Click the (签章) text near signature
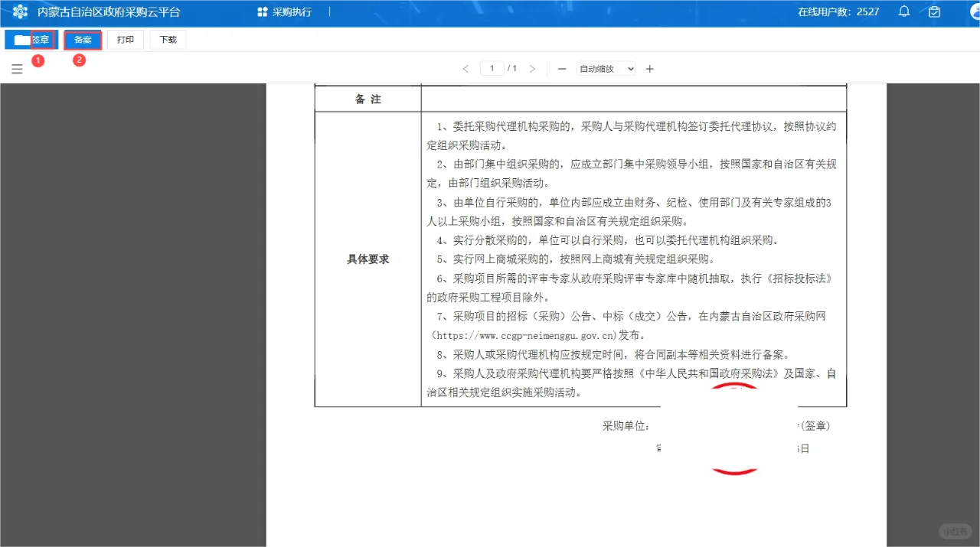This screenshot has height=547, width=980. pos(815,426)
